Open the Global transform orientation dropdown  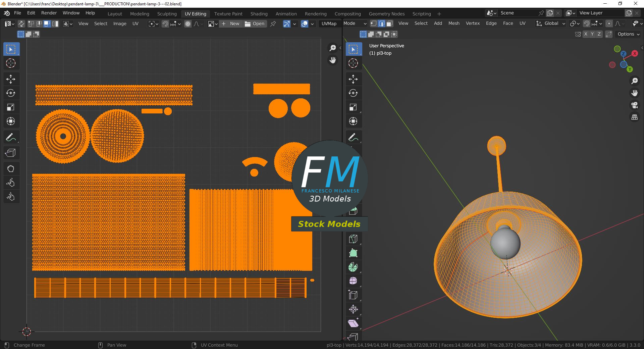click(x=551, y=23)
